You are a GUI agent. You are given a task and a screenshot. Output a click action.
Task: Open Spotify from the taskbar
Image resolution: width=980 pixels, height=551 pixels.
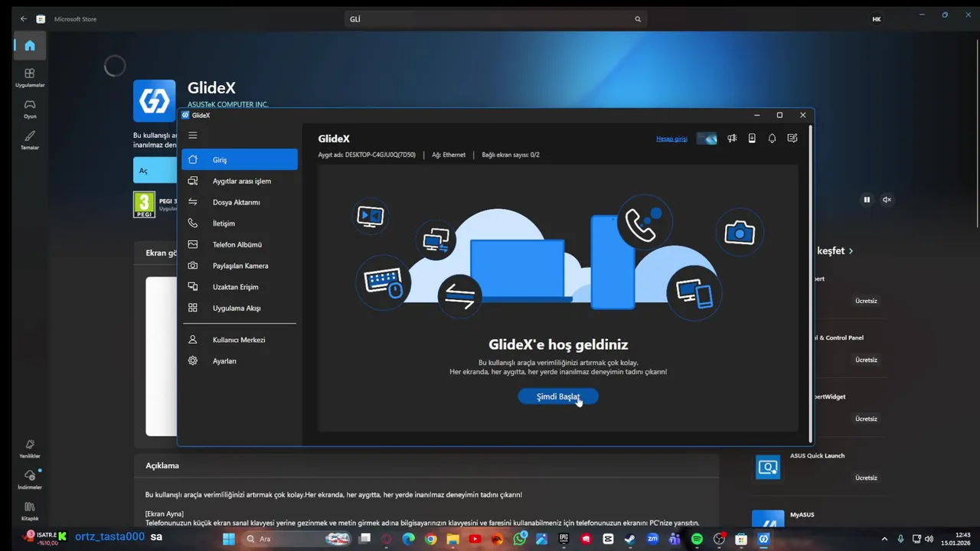coord(697,539)
